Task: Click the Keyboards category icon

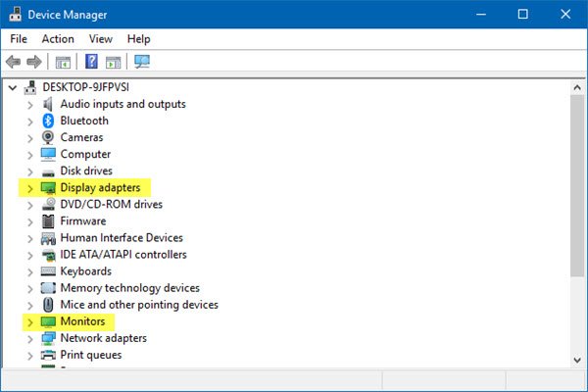Action: point(48,271)
